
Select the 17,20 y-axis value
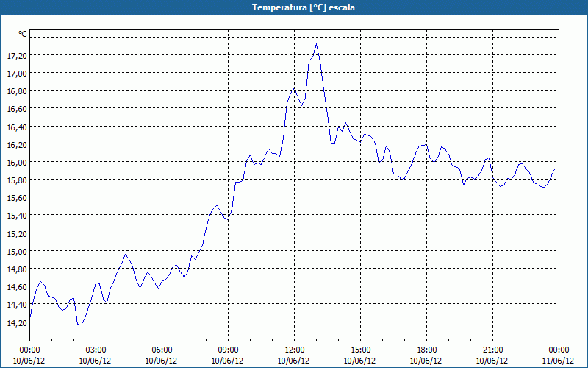point(17,56)
